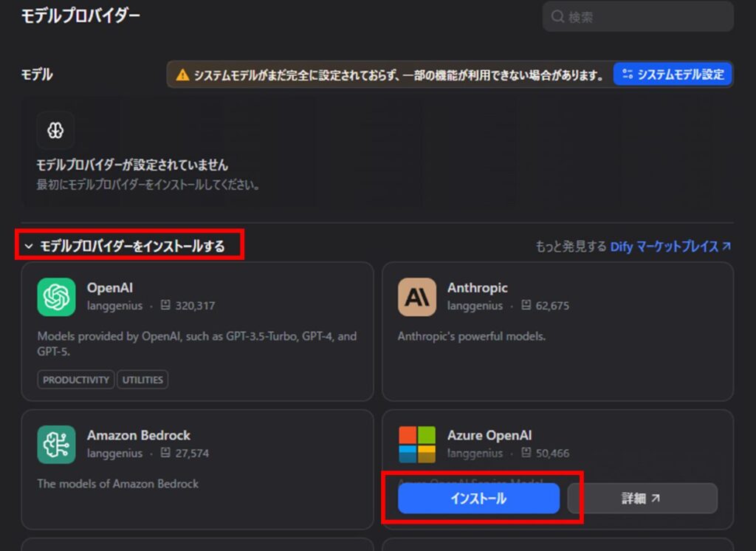Click the brain icon in empty model panel
Image resolution: width=756 pixels, height=551 pixels.
pos(55,131)
